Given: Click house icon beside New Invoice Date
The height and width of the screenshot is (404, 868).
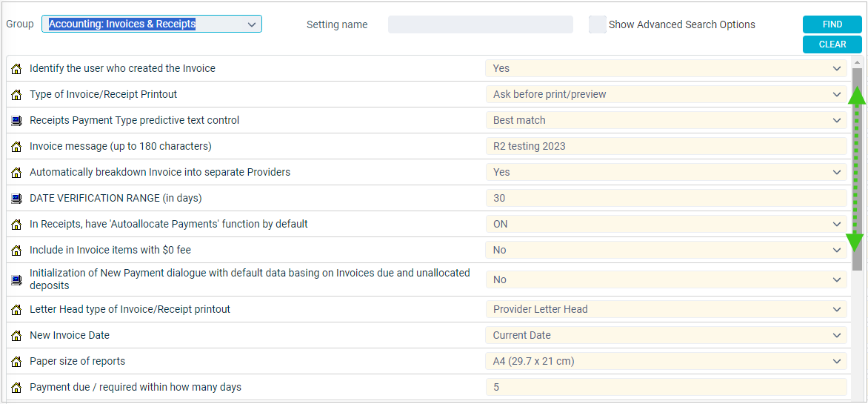Looking at the screenshot, I should coord(16,335).
